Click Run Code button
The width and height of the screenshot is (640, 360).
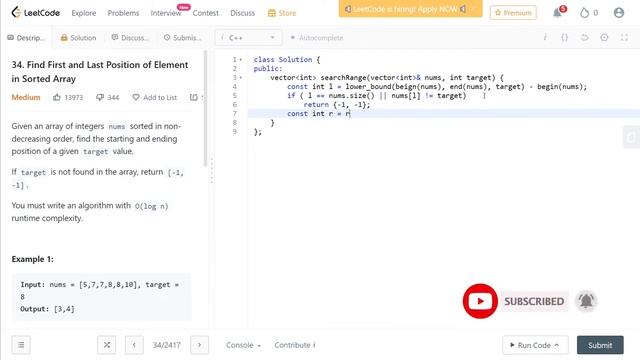[x=535, y=345]
